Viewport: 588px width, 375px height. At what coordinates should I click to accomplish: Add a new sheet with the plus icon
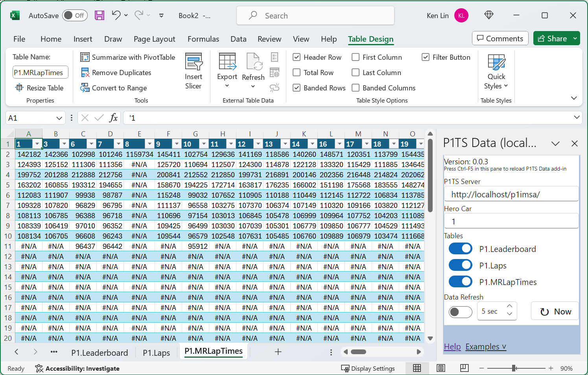click(x=278, y=352)
